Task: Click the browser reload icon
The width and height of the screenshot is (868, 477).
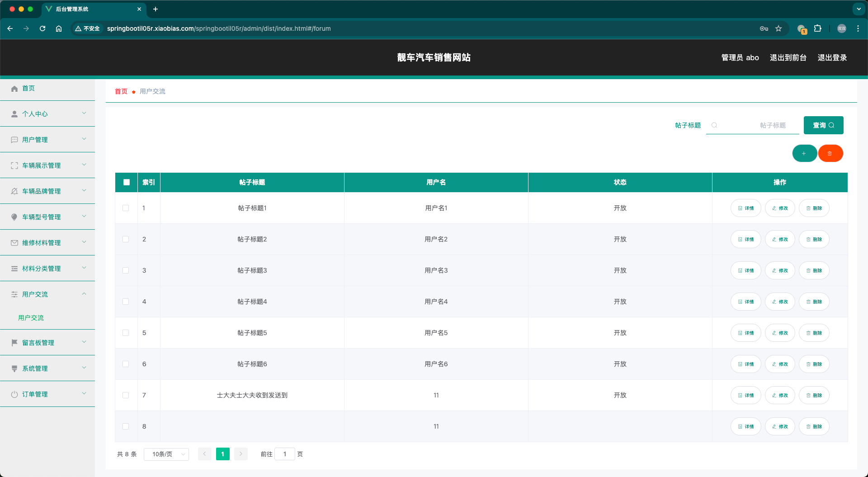Action: point(42,28)
